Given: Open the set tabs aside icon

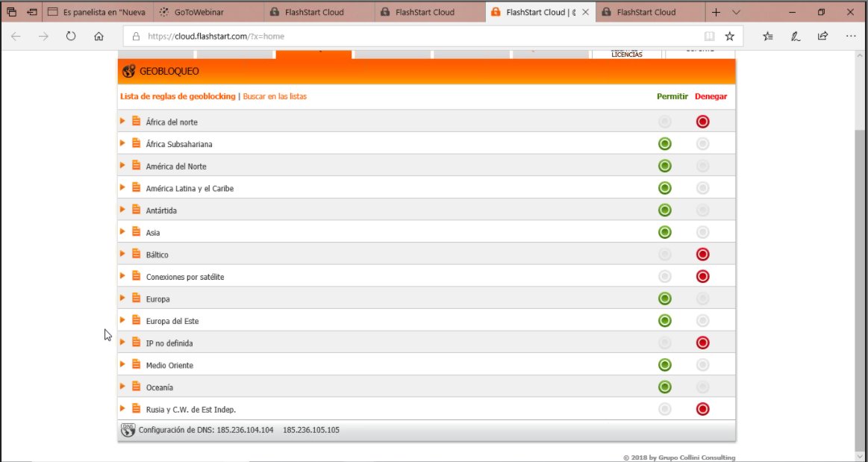Looking at the screenshot, I should tap(32, 12).
